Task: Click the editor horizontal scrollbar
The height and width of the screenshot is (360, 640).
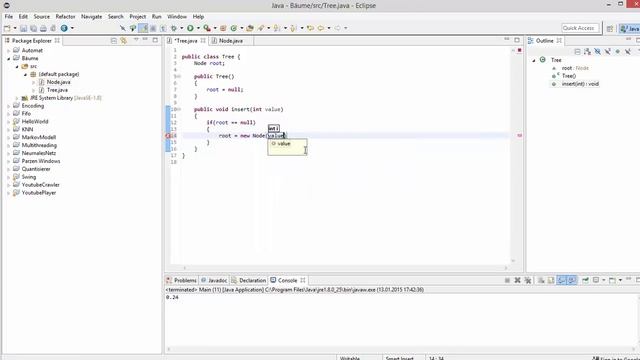Action: 345,268
